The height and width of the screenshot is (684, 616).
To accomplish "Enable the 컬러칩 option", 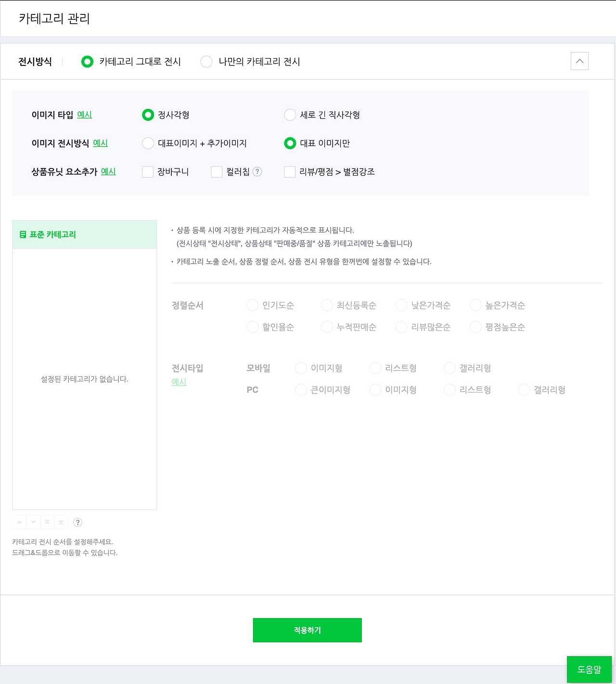I will (217, 172).
